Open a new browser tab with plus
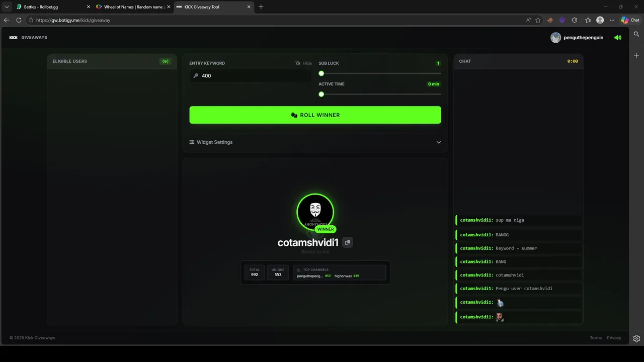 261,7
